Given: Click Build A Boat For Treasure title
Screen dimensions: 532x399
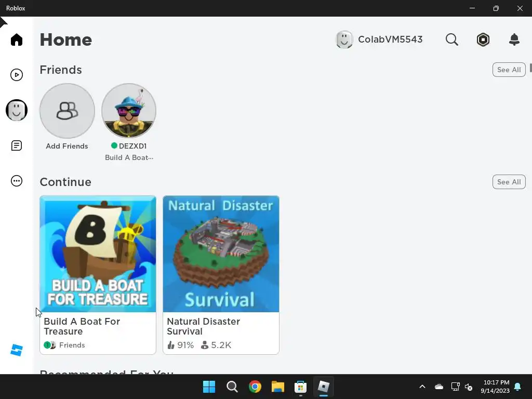Looking at the screenshot, I should (x=82, y=326).
